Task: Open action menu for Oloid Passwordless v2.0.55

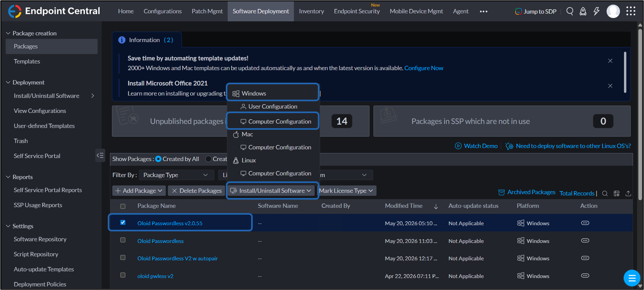Action: (x=585, y=223)
